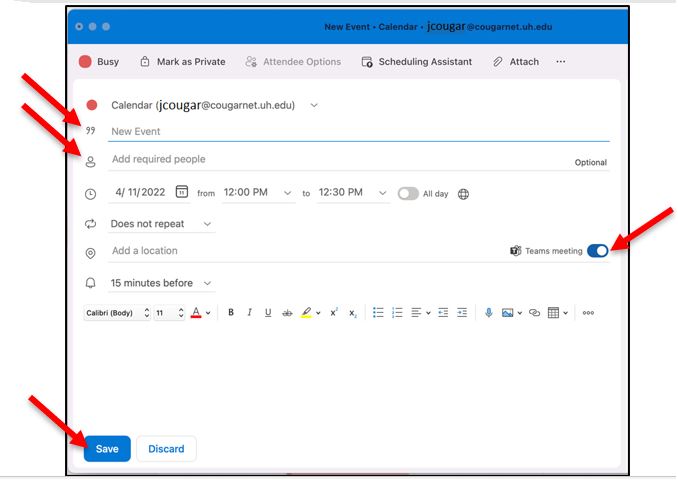The width and height of the screenshot is (678, 481).
Task: Click the New Event title field
Action: point(358,131)
